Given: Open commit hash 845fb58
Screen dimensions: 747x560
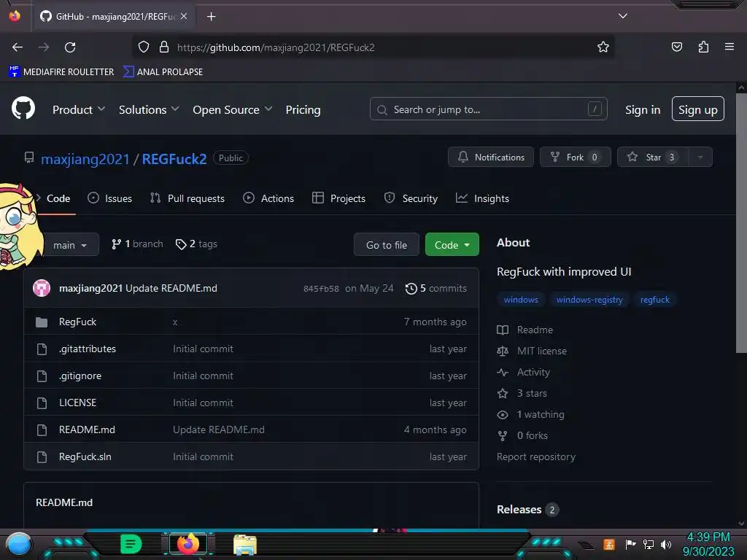Looking at the screenshot, I should 321,289.
